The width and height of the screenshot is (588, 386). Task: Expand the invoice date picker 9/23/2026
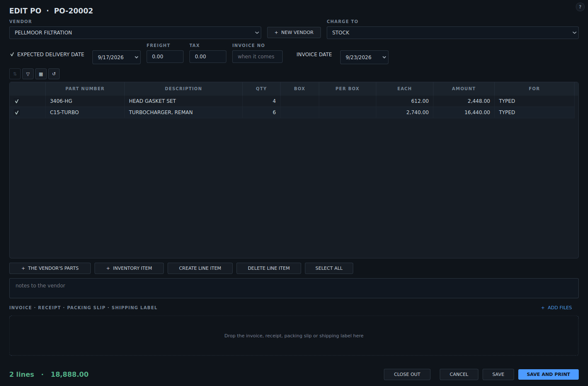pos(364,57)
